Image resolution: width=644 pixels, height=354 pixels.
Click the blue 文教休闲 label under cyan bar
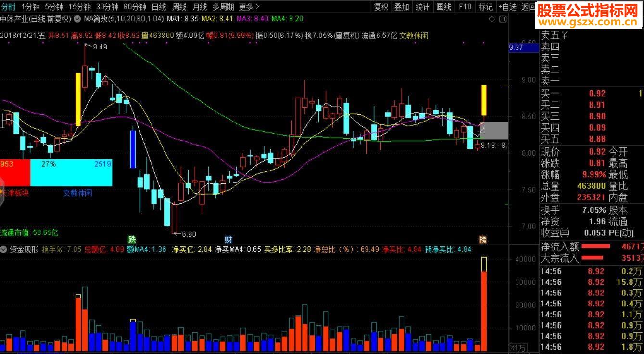click(x=78, y=193)
